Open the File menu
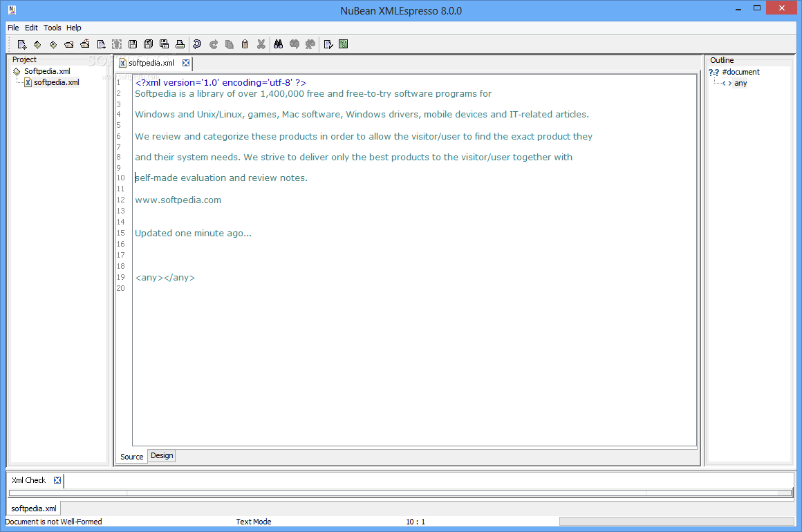The height and width of the screenshot is (532, 802). pos(13,28)
